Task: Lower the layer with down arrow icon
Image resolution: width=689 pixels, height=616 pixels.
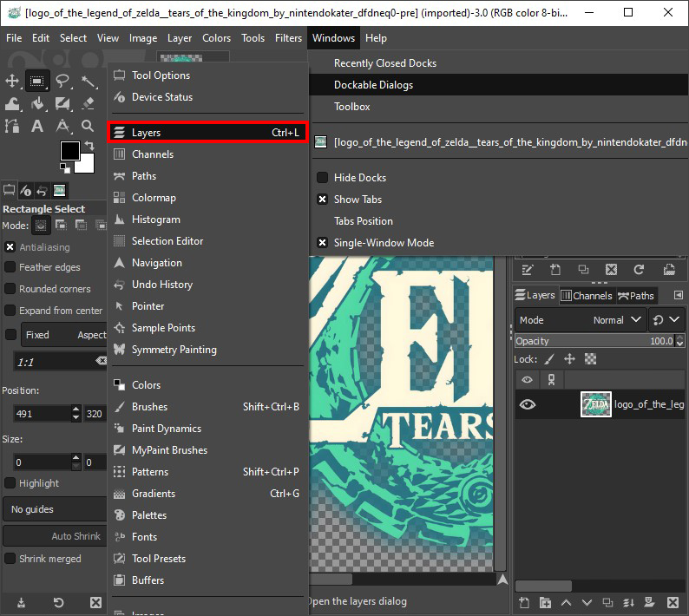Action: coord(587,602)
